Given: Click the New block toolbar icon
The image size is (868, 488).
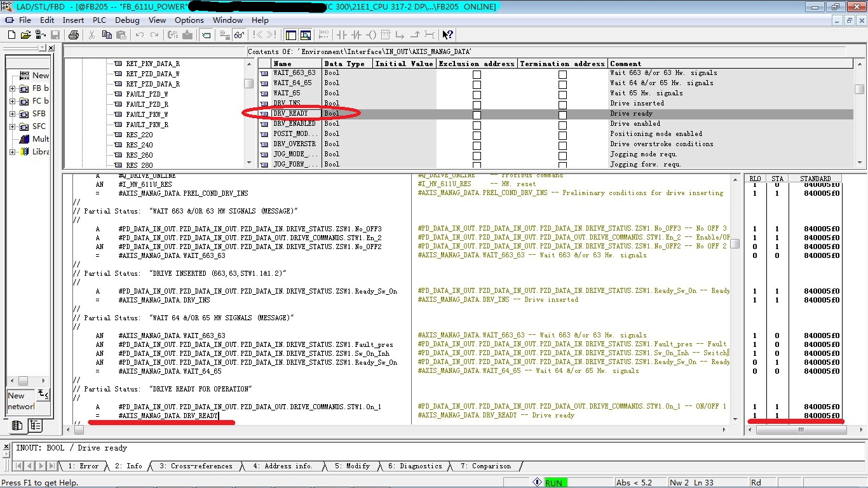Looking at the screenshot, I should tap(11, 35).
